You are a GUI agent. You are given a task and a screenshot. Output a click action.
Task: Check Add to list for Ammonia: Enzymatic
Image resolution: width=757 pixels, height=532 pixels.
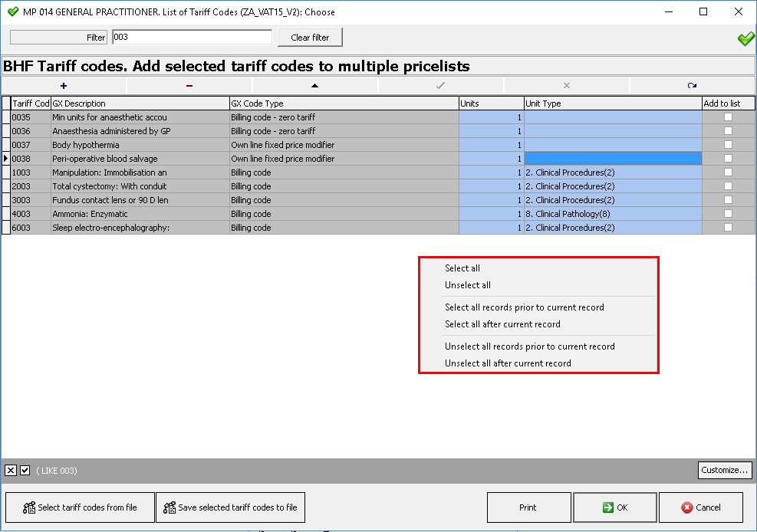(x=728, y=214)
